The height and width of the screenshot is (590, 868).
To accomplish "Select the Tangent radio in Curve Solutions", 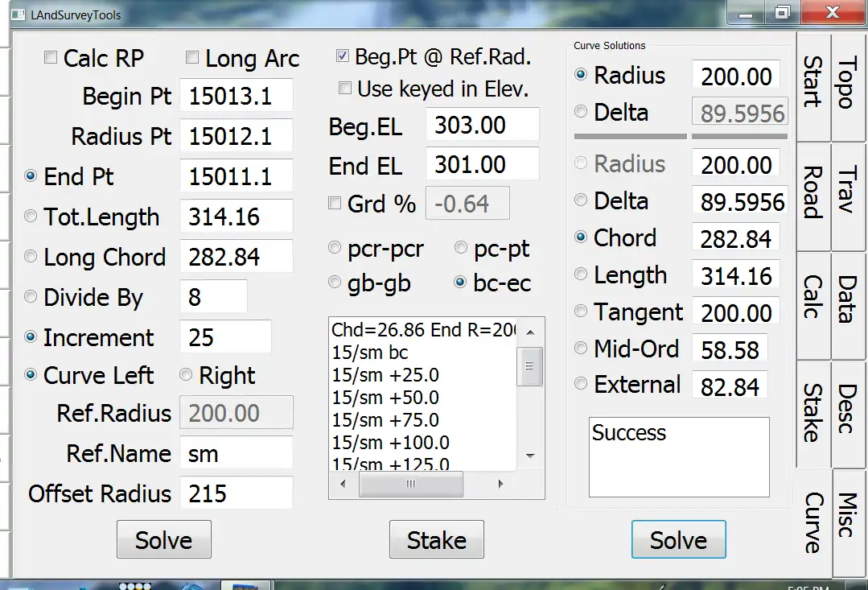I will coord(581,312).
